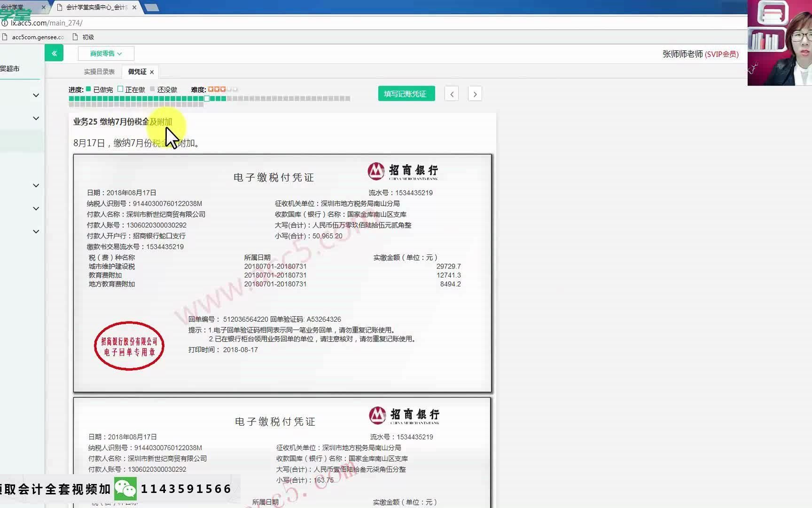Close the 会计学堂实操中心 browser tab

coord(134,7)
